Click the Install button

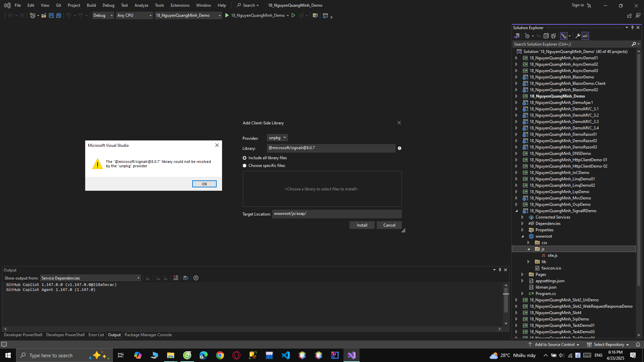tap(362, 225)
